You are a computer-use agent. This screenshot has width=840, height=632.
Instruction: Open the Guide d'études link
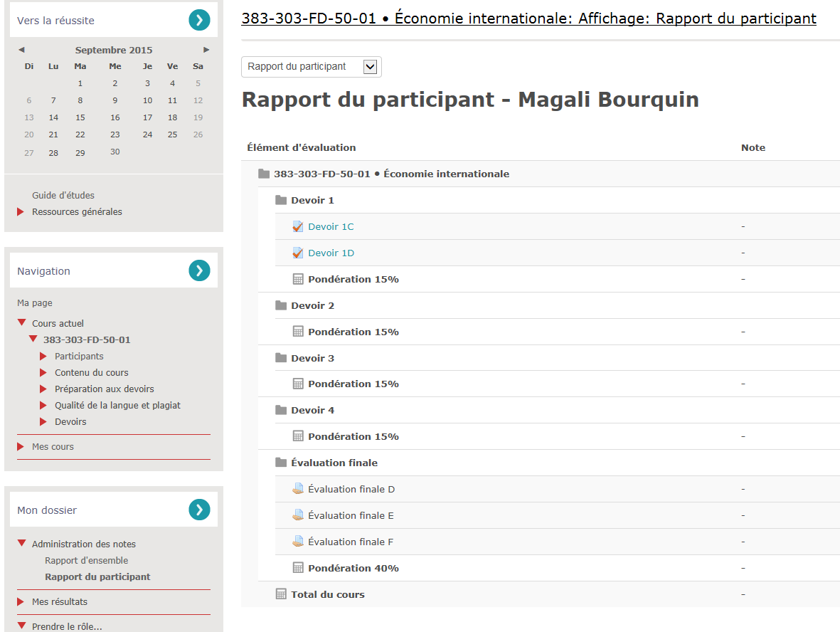[63, 195]
